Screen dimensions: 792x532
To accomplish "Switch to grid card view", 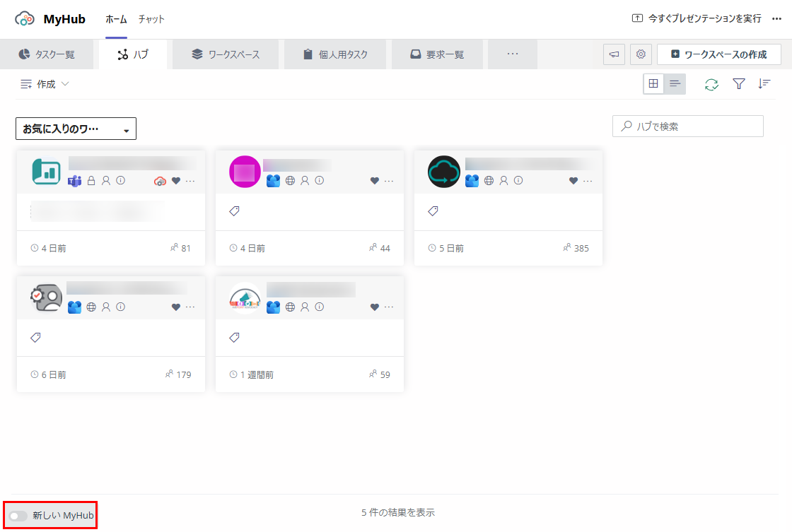I will (653, 84).
